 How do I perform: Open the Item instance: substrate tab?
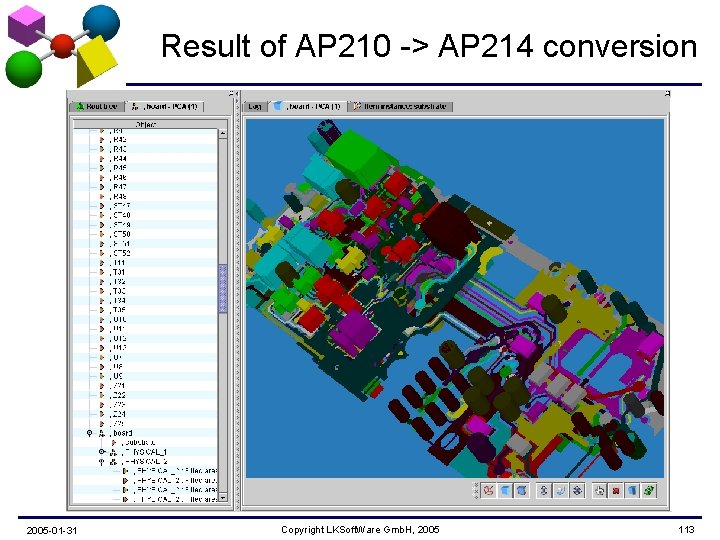400,106
